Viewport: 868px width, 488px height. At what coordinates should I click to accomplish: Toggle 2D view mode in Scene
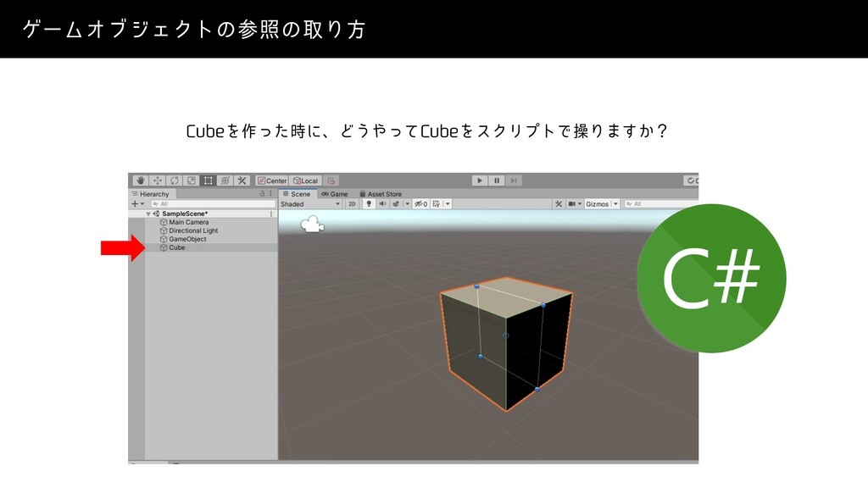352,204
